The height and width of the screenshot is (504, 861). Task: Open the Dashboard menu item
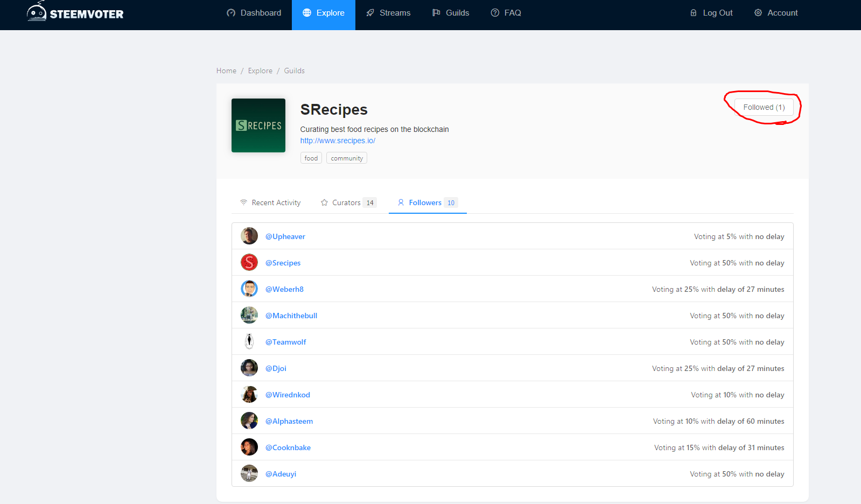click(254, 13)
